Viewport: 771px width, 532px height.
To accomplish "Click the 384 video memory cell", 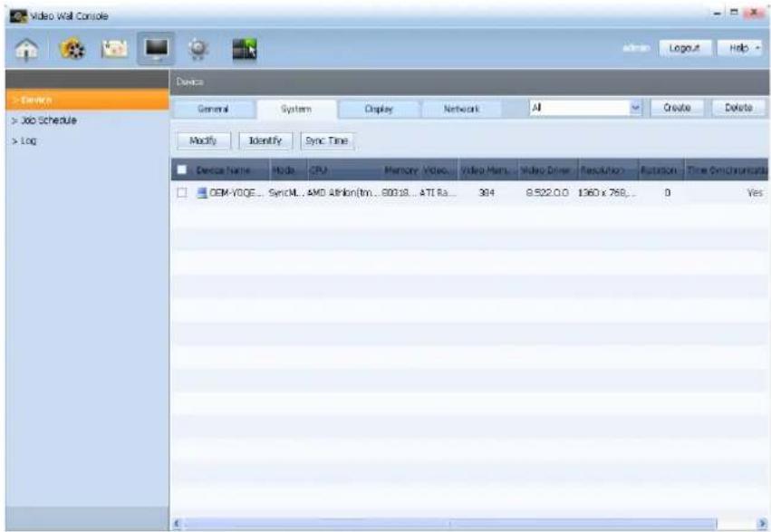I will [487, 193].
